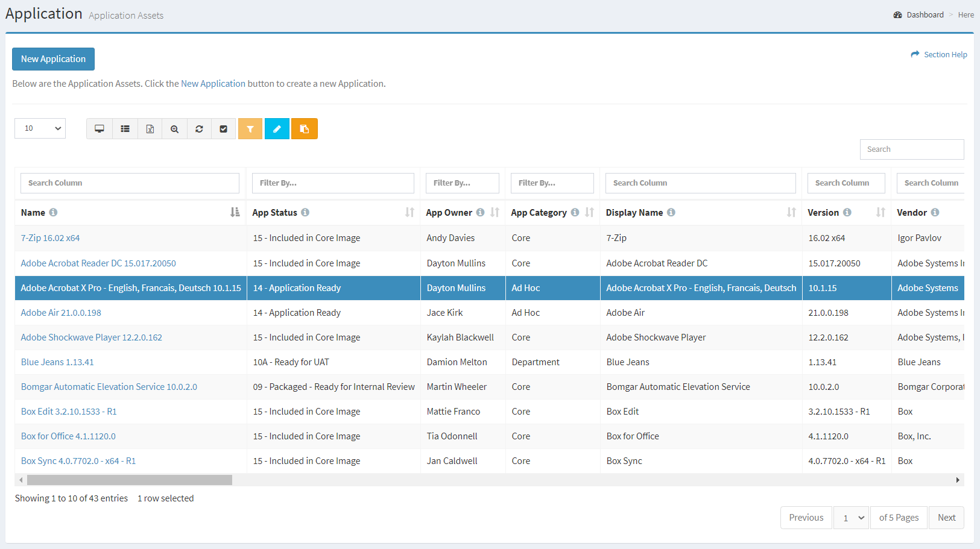The height and width of the screenshot is (549, 980).
Task: Sort by App Category sort arrows
Action: click(589, 212)
